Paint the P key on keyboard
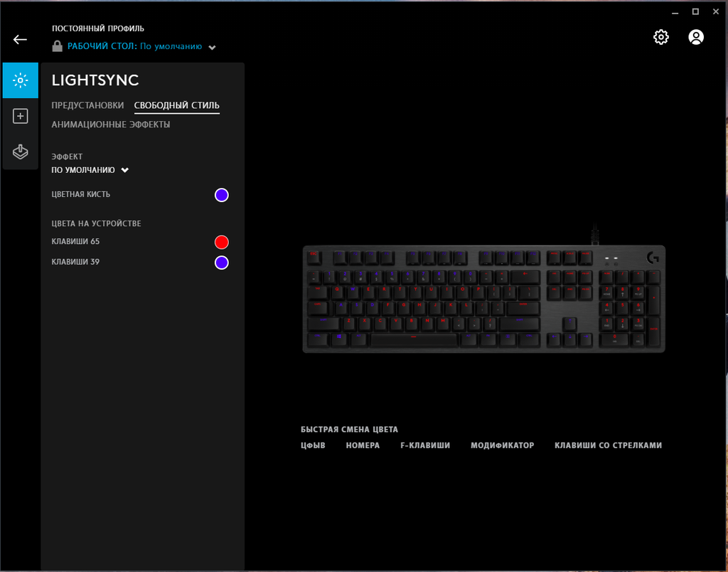This screenshot has width=728, height=572. [x=478, y=293]
